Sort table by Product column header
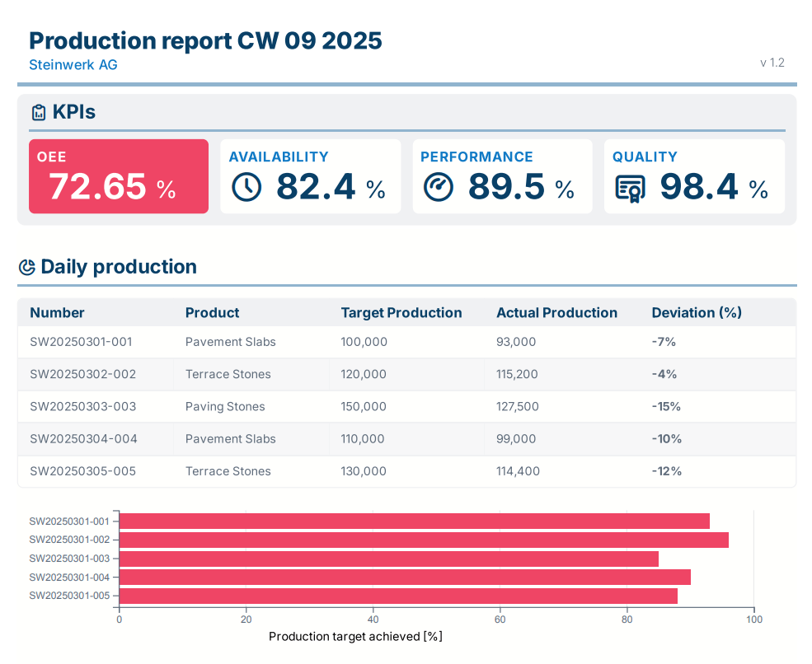This screenshot has height=664, width=812. point(212,312)
